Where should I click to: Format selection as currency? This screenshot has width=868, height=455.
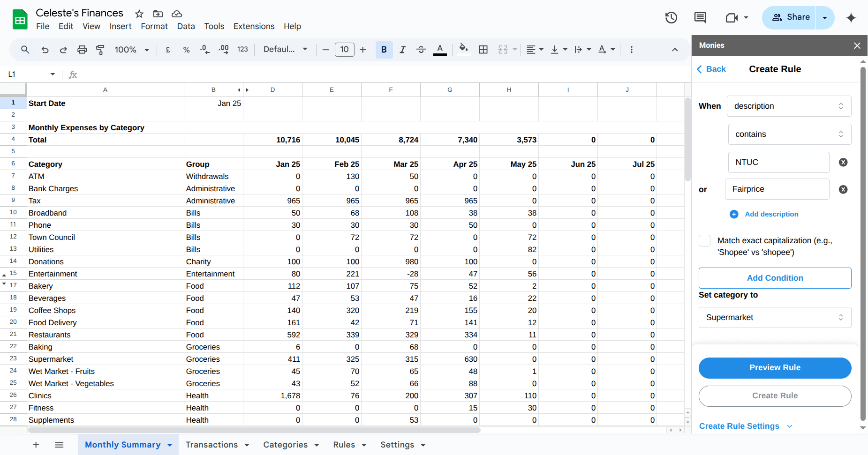(167, 49)
